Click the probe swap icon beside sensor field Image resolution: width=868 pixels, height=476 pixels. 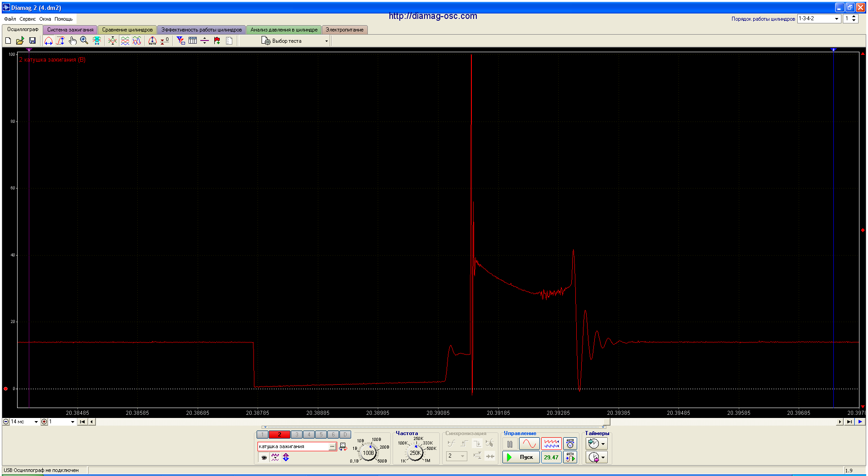pyautogui.click(x=343, y=447)
